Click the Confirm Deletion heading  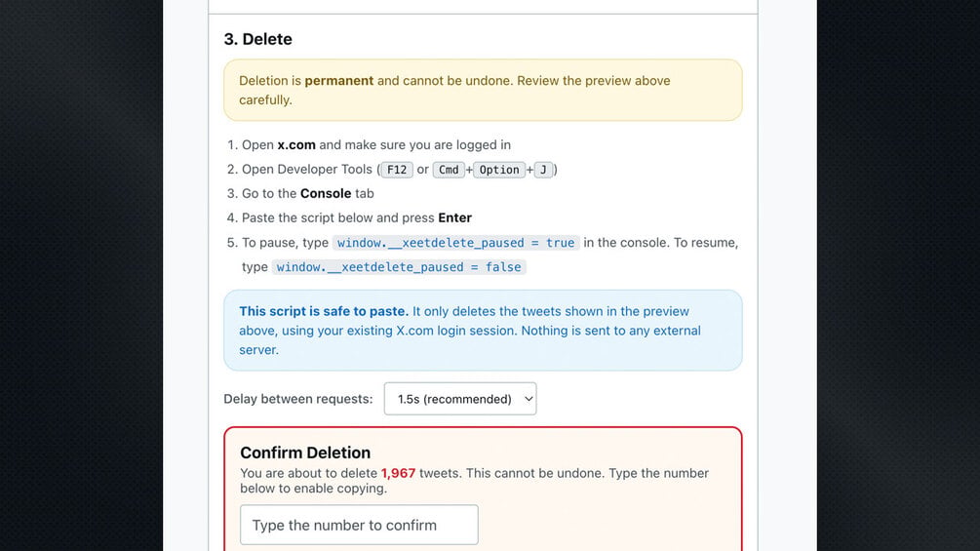(x=305, y=453)
